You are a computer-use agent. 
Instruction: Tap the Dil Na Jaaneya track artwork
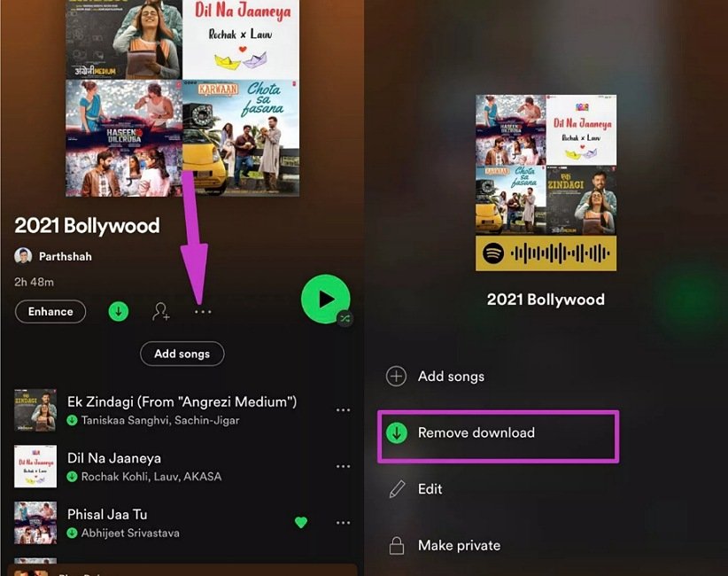(35, 467)
